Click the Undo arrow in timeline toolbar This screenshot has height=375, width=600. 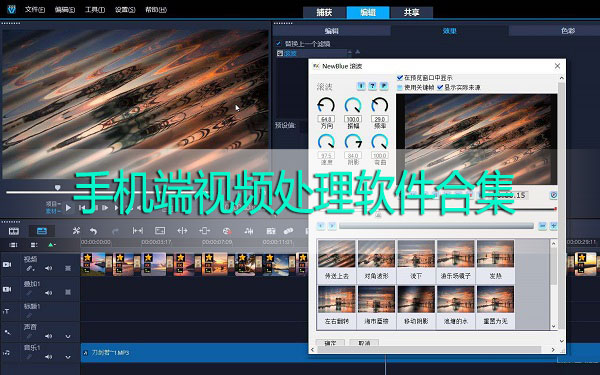click(x=93, y=231)
